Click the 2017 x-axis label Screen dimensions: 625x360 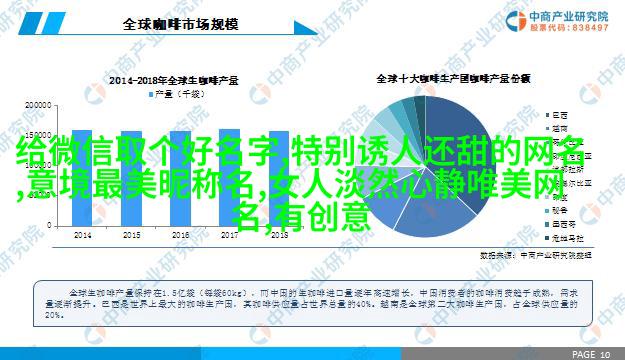pos(230,235)
